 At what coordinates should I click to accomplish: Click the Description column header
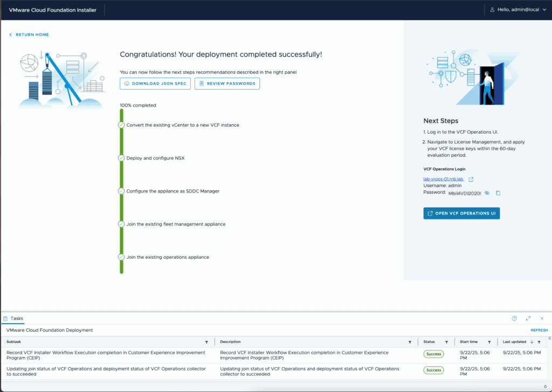[x=230, y=342]
